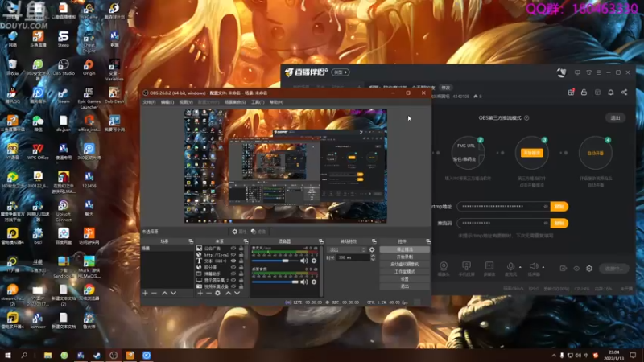This screenshot has height=362, width=644.
Task: Open WPS Office desktop shortcut
Action: 38,152
